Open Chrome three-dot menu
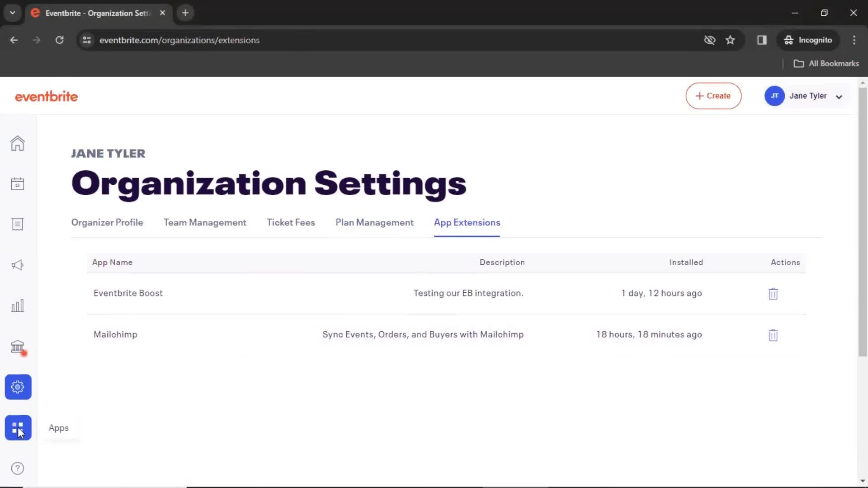The height and width of the screenshot is (488, 868). pos(854,40)
